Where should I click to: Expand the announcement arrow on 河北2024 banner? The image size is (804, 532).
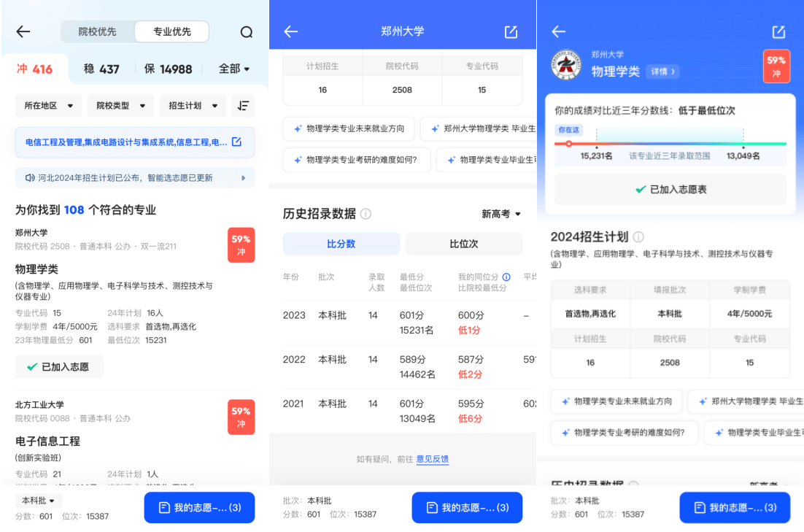point(244,178)
